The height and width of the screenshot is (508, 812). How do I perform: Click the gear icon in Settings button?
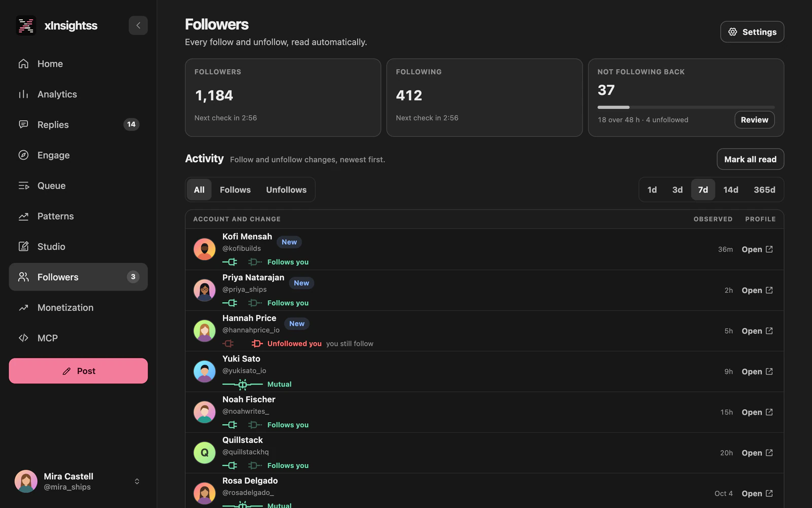(x=733, y=31)
